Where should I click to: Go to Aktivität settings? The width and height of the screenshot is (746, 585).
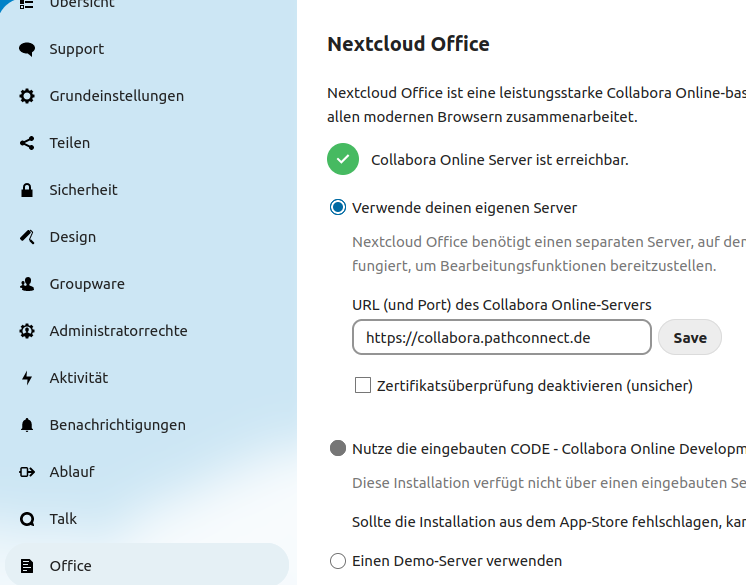coord(147,378)
